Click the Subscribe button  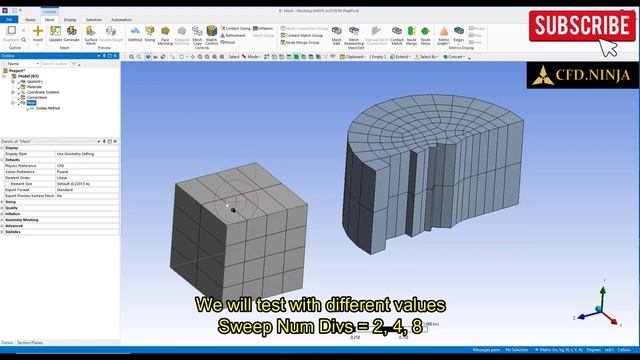tap(582, 26)
